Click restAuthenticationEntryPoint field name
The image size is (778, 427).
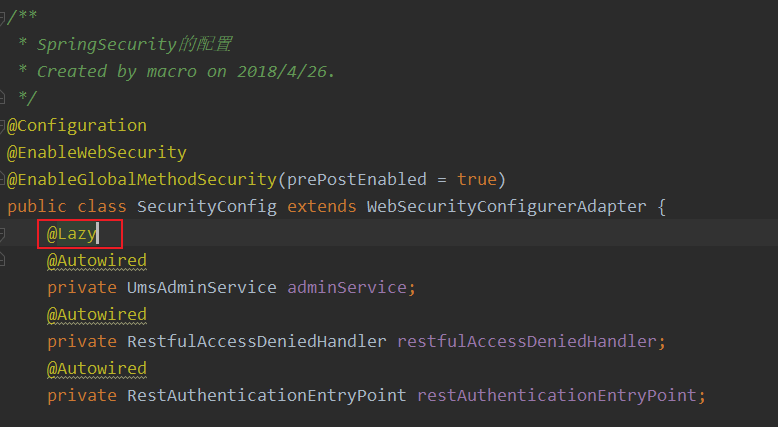[x=557, y=396]
